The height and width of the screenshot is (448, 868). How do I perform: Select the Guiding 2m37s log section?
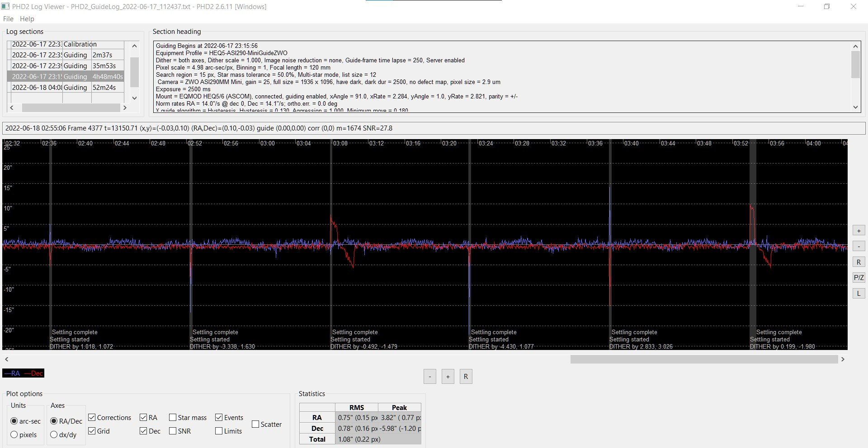pos(66,55)
